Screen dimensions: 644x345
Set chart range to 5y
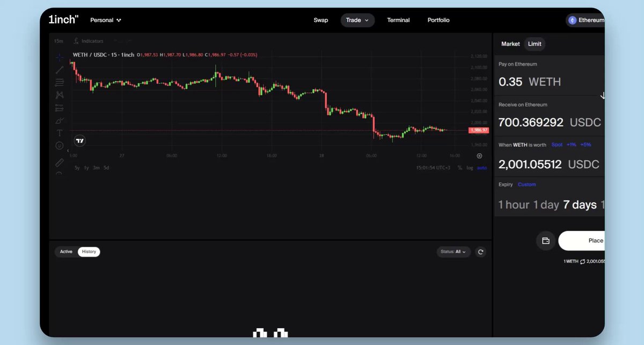click(77, 168)
